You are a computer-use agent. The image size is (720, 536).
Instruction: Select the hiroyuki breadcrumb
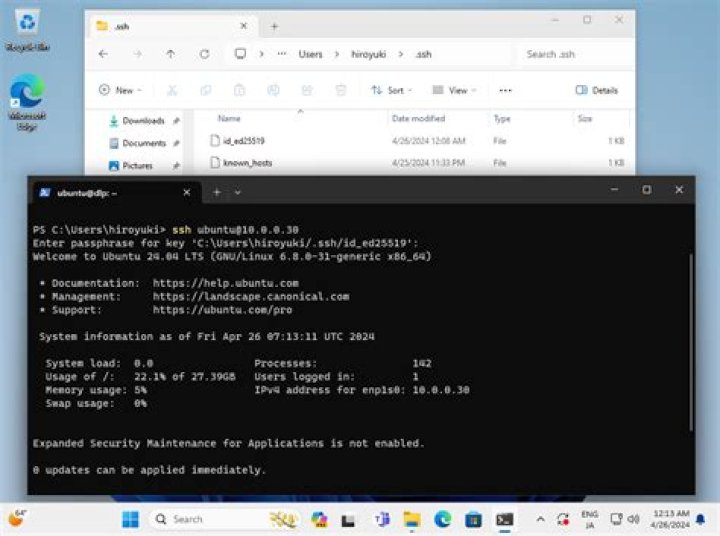click(368, 54)
